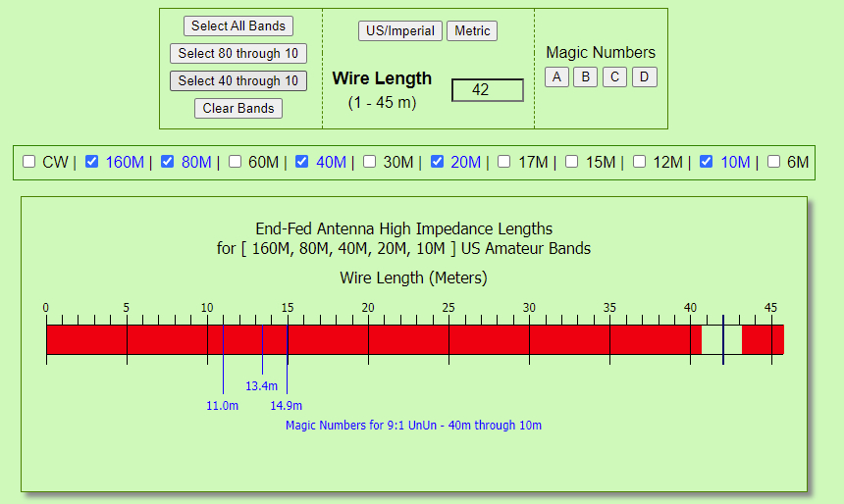
Task: Switch units to US/Imperial
Action: (399, 30)
